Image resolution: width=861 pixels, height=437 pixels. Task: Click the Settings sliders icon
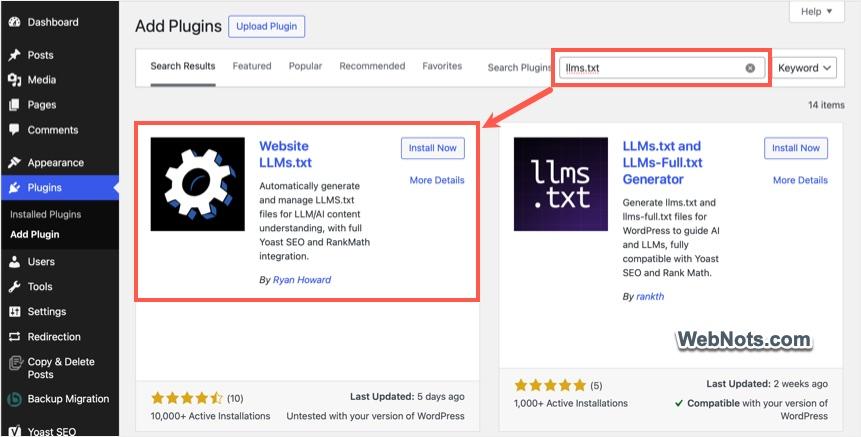click(x=15, y=312)
